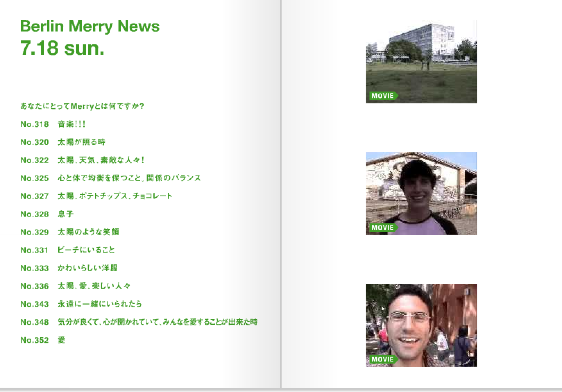Select entry No.328 息子
The image size is (562, 392).
47,214
